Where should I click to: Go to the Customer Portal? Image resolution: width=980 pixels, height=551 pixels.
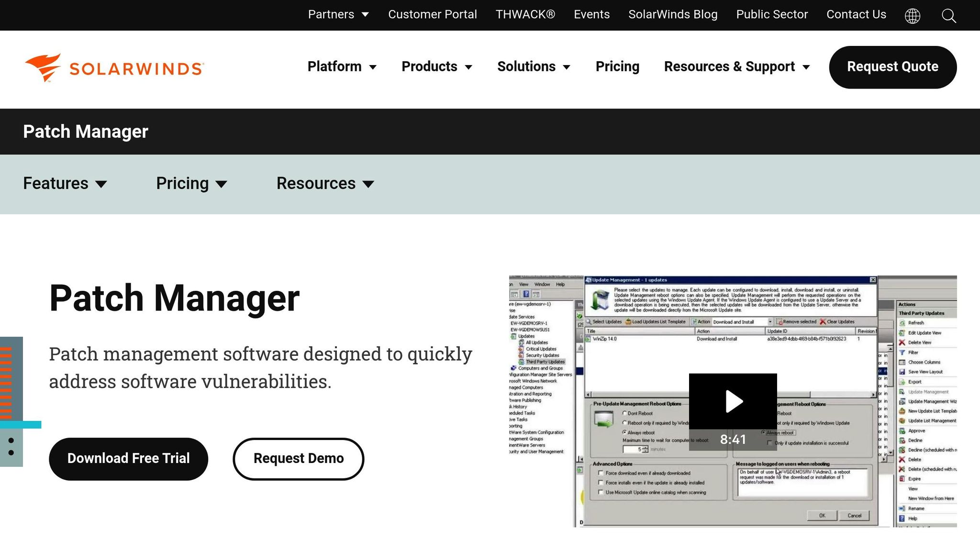[x=432, y=14]
